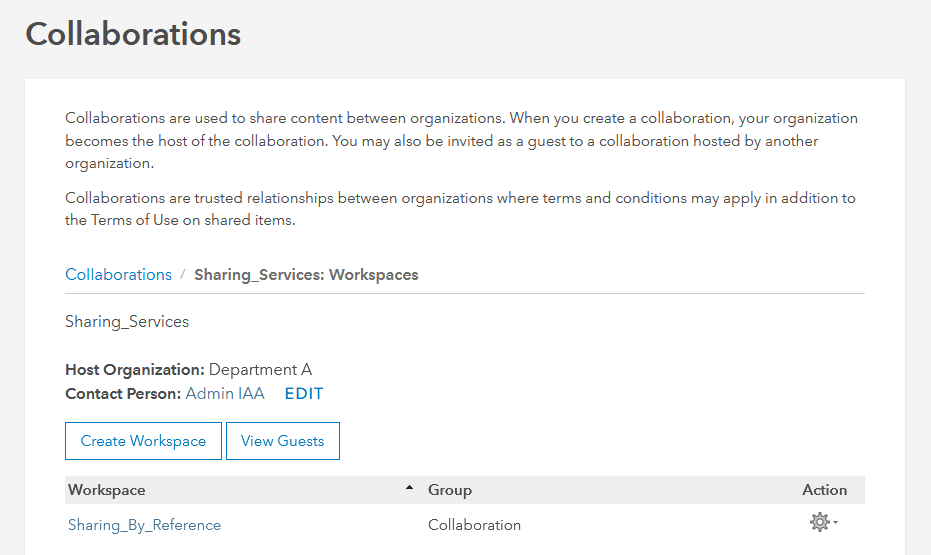The height and width of the screenshot is (555, 931).
Task: Click the paragraph describing collaboration hosting
Action: coord(461,140)
